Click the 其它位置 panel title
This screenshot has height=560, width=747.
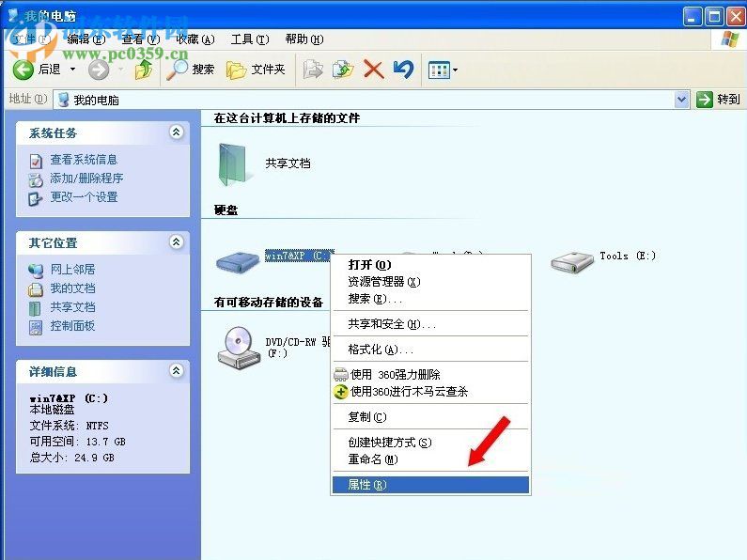pos(53,242)
